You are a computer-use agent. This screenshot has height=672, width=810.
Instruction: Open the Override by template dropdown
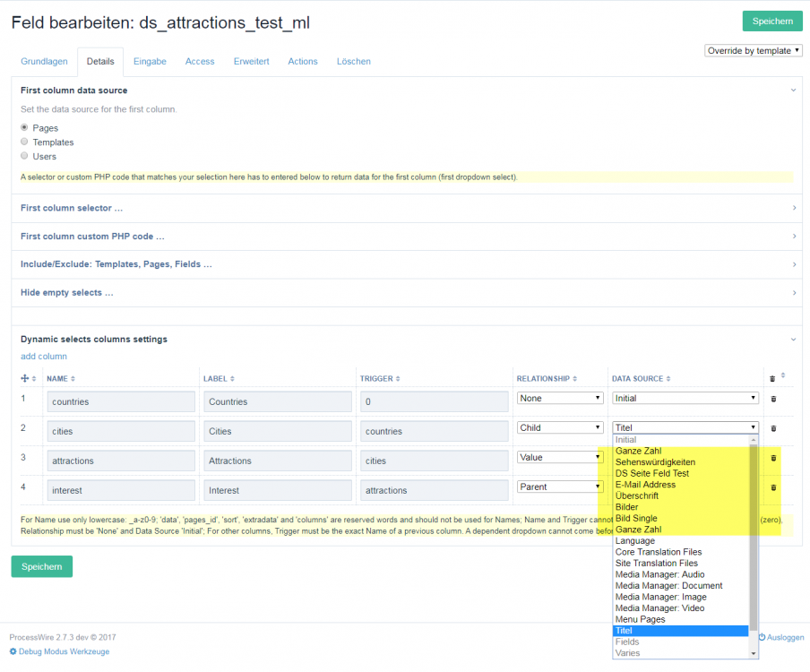click(x=753, y=50)
